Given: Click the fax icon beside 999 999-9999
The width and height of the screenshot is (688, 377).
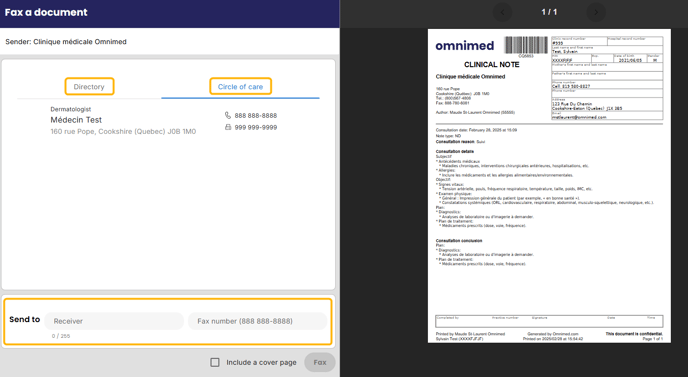Looking at the screenshot, I should [x=228, y=127].
